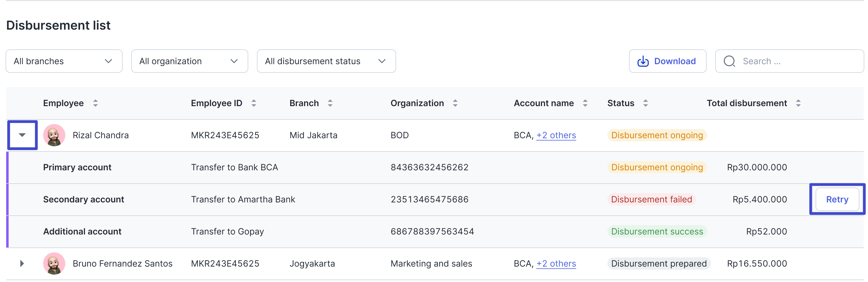Click Total disbursement sort arrows

click(798, 103)
